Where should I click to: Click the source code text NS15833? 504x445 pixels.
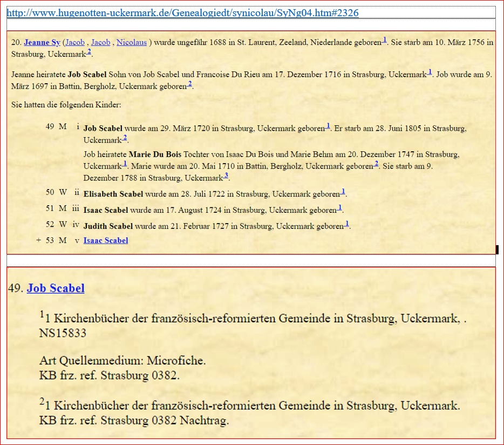pyautogui.click(x=63, y=333)
